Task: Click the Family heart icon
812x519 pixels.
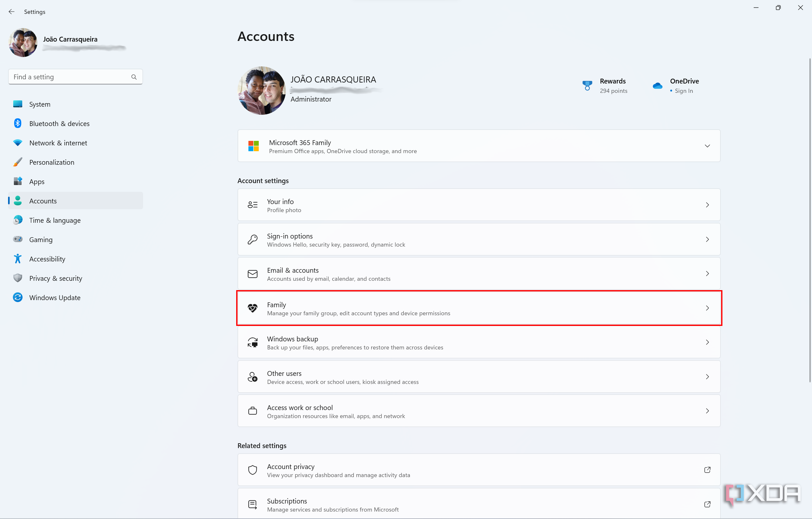Action: 253,308
